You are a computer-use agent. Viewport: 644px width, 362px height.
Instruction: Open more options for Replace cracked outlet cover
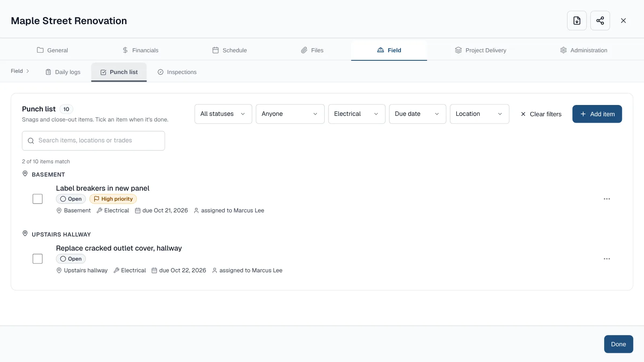coord(607,259)
